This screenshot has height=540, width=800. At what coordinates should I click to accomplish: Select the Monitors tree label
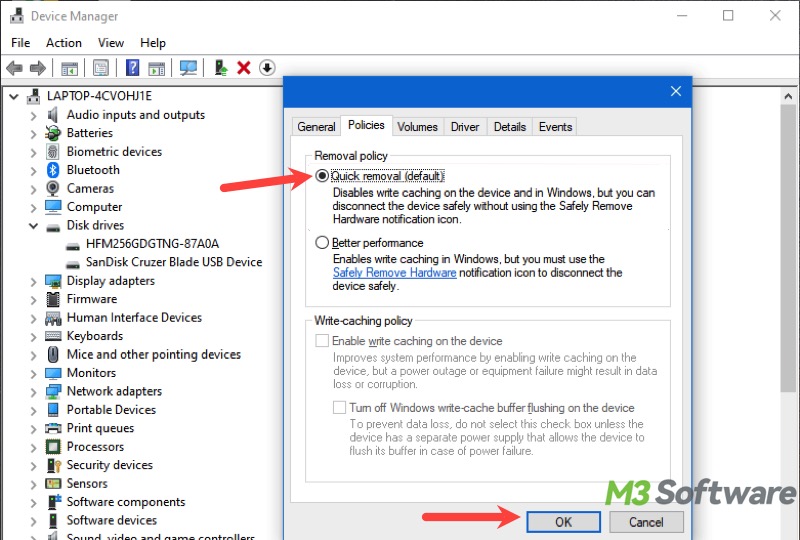point(91,373)
